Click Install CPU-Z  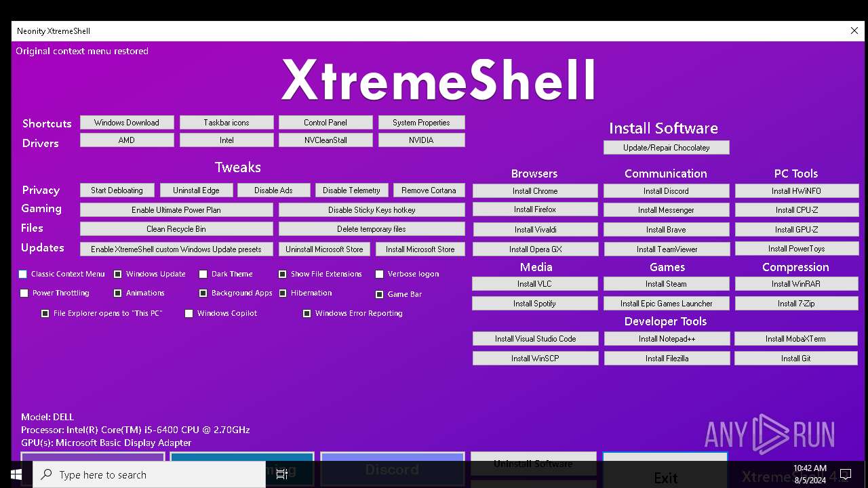point(797,210)
